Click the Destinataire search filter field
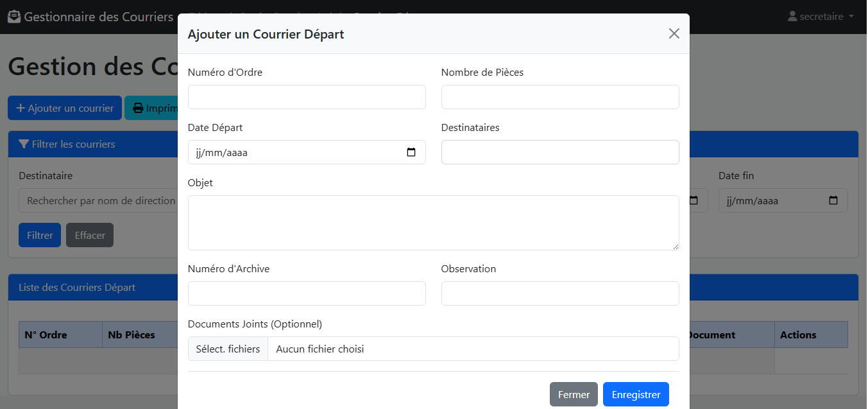Screen dimensions: 868x409 [x=98, y=200]
